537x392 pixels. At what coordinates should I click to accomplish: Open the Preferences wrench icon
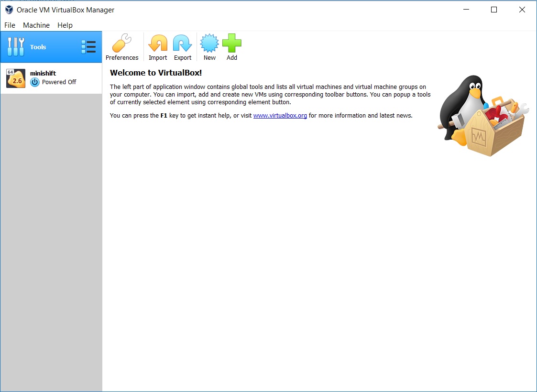(x=122, y=43)
